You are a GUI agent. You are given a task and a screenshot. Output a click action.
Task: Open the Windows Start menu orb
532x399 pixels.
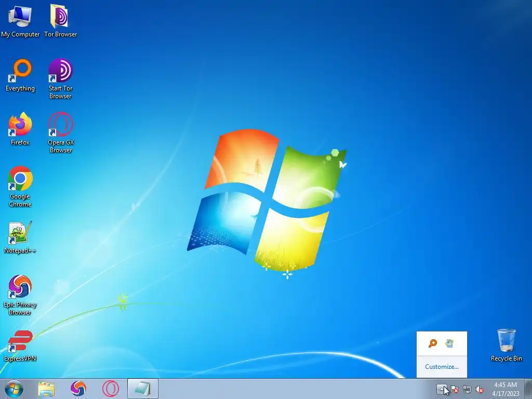coord(14,389)
